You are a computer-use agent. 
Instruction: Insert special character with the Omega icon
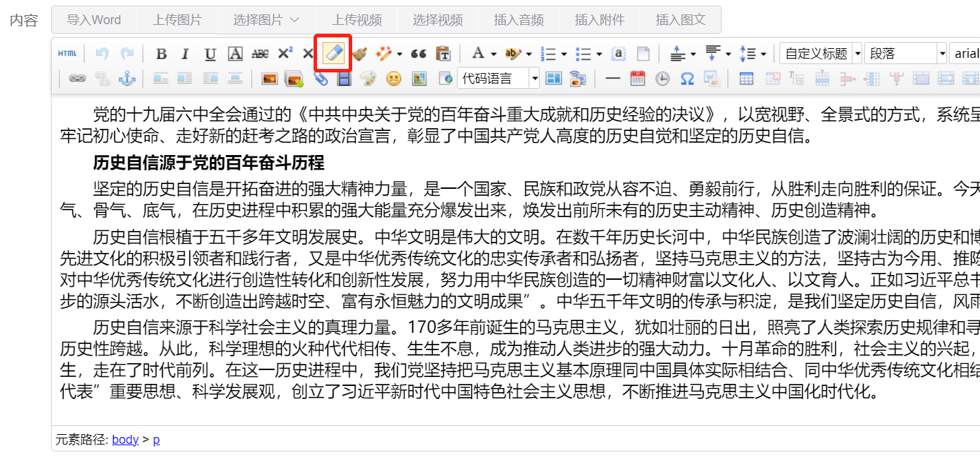tap(686, 78)
